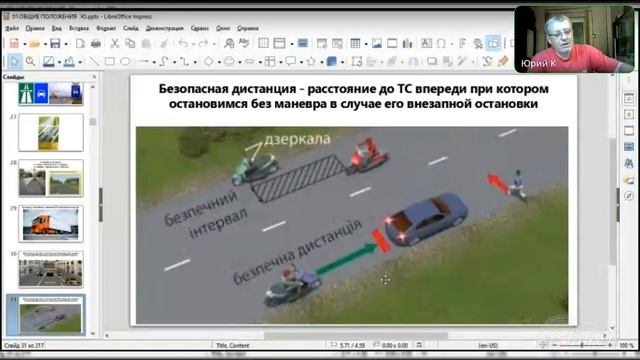Select the Lines and Arrows tool
This screenshot has width=640, height=360.
[x=143, y=62]
